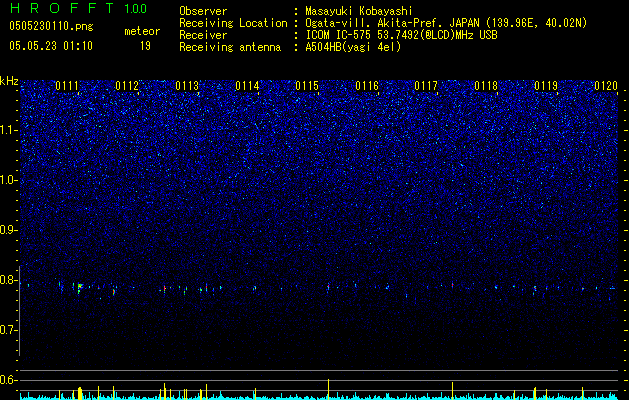The width and height of the screenshot is (629, 400).
Task: Click time marker 0112
Action: (x=127, y=86)
